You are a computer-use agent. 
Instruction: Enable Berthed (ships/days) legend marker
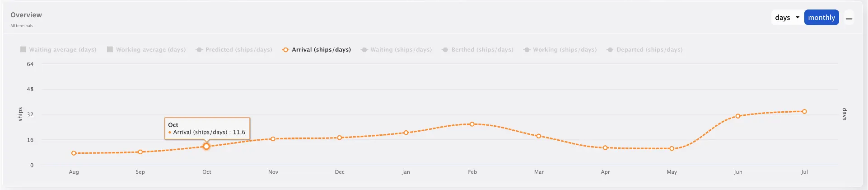[445, 50]
